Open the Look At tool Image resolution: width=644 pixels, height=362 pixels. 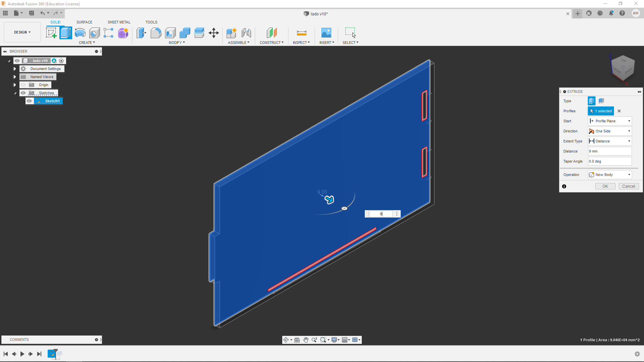pyautogui.click(x=297, y=340)
